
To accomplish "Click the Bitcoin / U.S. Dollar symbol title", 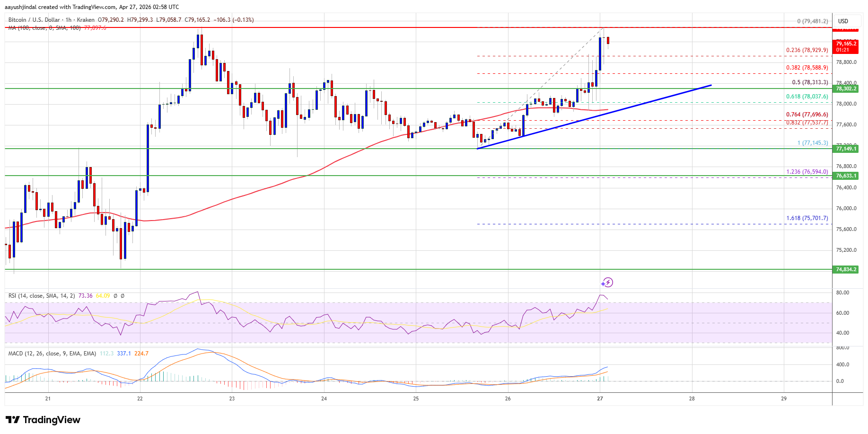I will click(34, 20).
